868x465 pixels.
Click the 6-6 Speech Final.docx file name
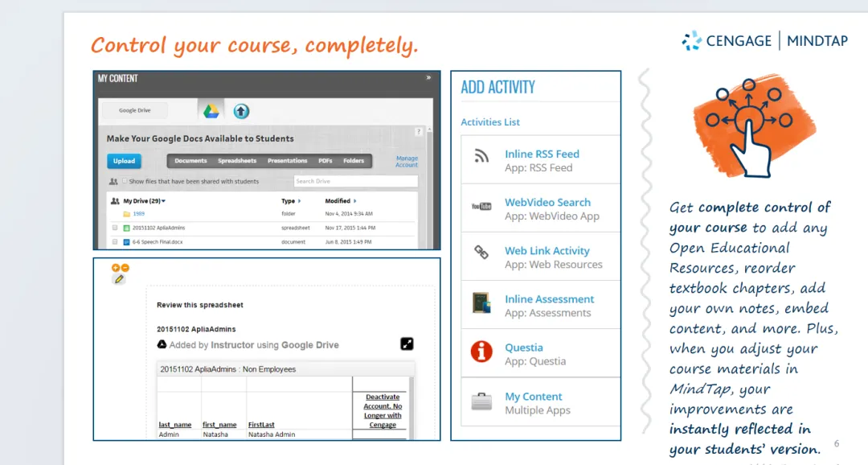[x=158, y=242]
